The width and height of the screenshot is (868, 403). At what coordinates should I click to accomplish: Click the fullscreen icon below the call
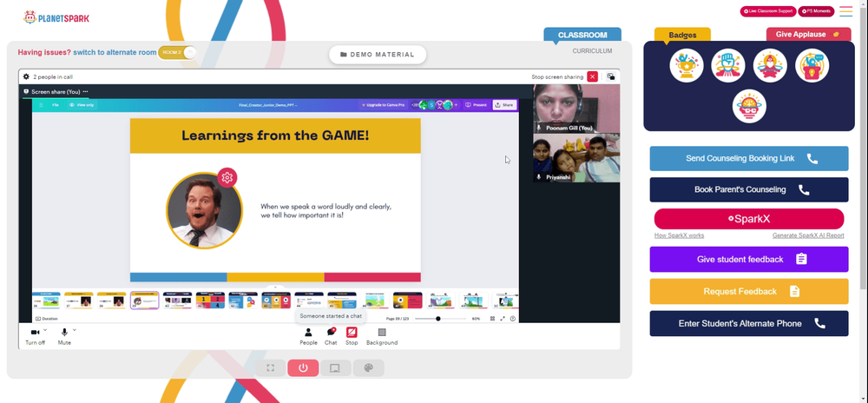point(271,368)
